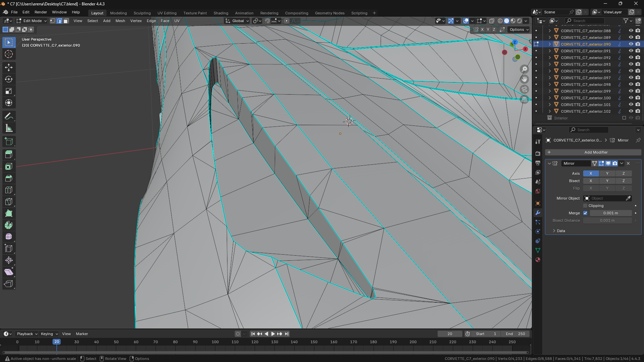Image resolution: width=644 pixels, height=362 pixels.
Task: Activate the Move tool
Action: 9,67
